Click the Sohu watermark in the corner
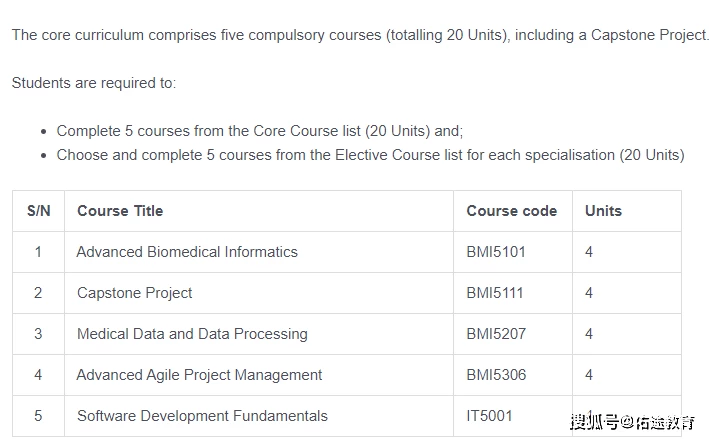Viewport: 709px width, 439px height. point(632,422)
